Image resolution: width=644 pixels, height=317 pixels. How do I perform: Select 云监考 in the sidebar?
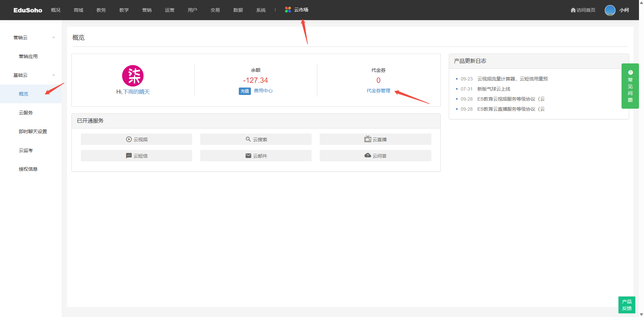pos(26,150)
